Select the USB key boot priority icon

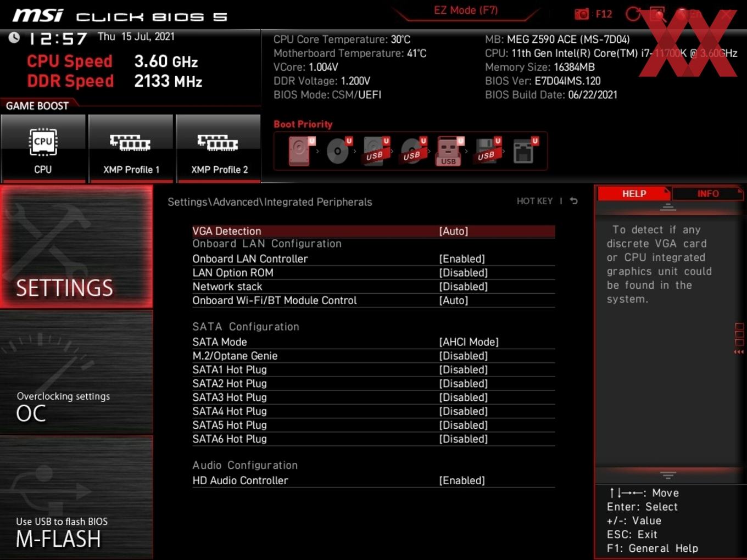coord(449,151)
